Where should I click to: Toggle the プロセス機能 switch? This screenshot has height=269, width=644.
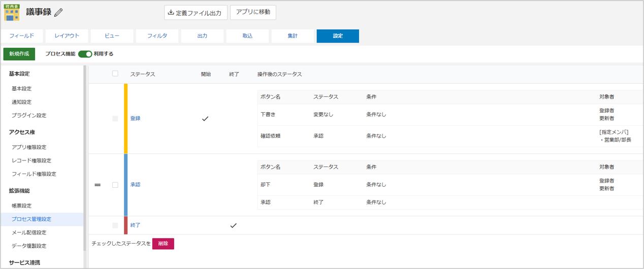(x=85, y=54)
